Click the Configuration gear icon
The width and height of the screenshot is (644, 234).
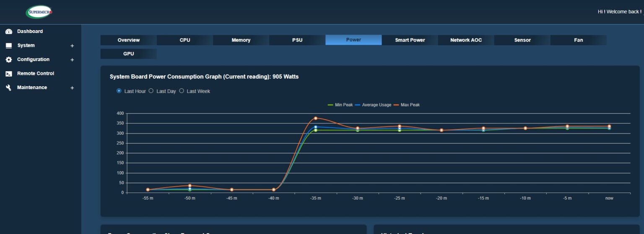9,59
